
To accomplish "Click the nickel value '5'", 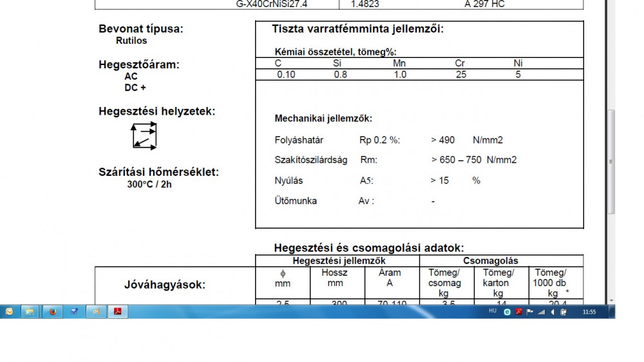I will pyautogui.click(x=518, y=75).
